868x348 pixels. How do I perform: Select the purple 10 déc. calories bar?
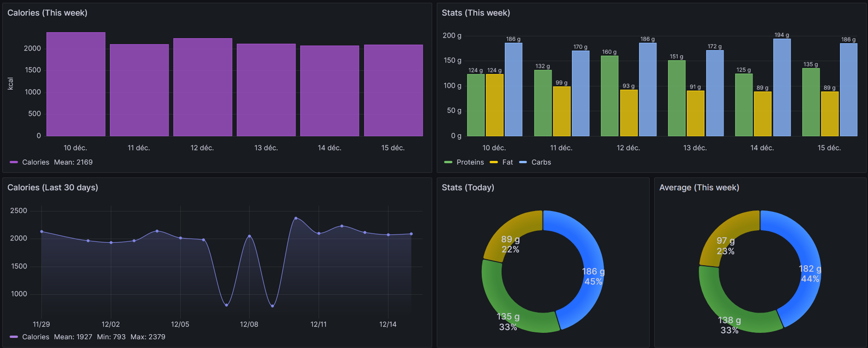[76, 84]
